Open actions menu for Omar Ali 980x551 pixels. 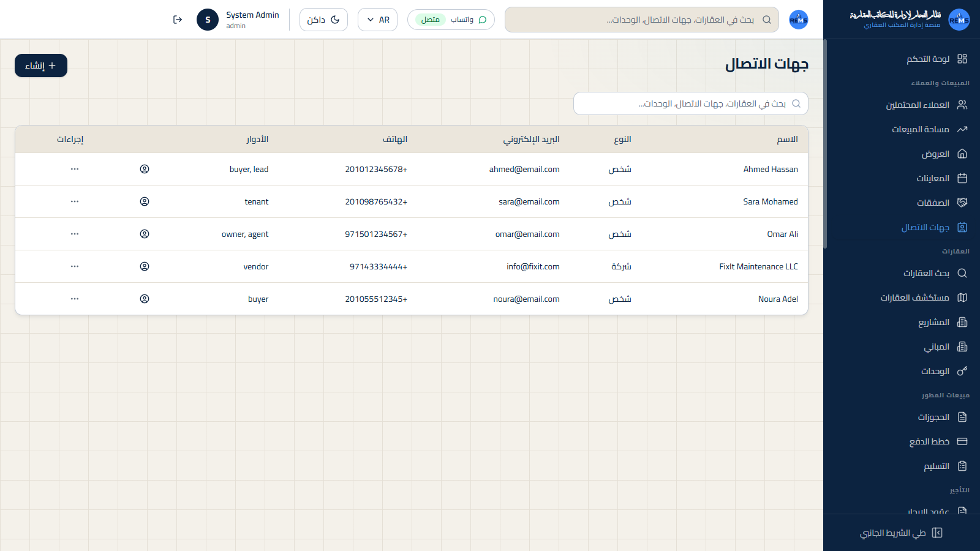click(x=75, y=234)
